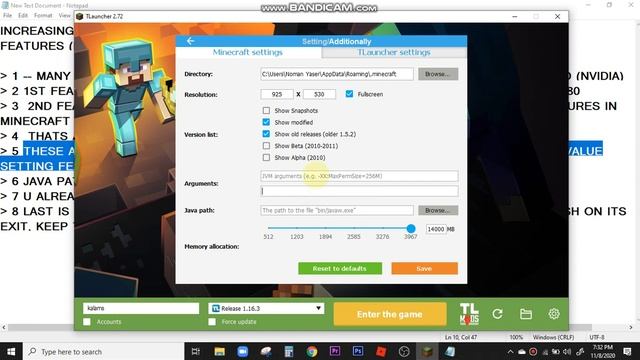This screenshot has height=360, width=640.
Task: Go back using the Settings arrow
Action: pos(190,41)
